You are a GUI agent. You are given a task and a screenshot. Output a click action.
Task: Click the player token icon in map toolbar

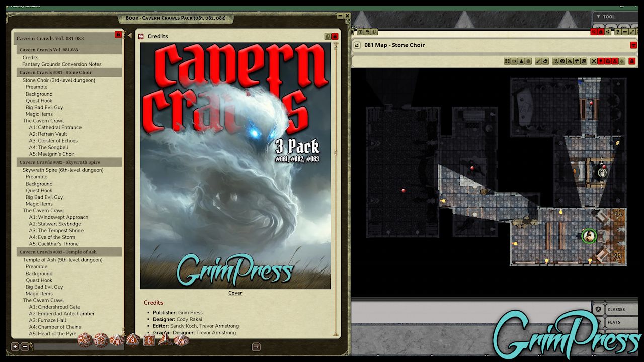pos(521,61)
